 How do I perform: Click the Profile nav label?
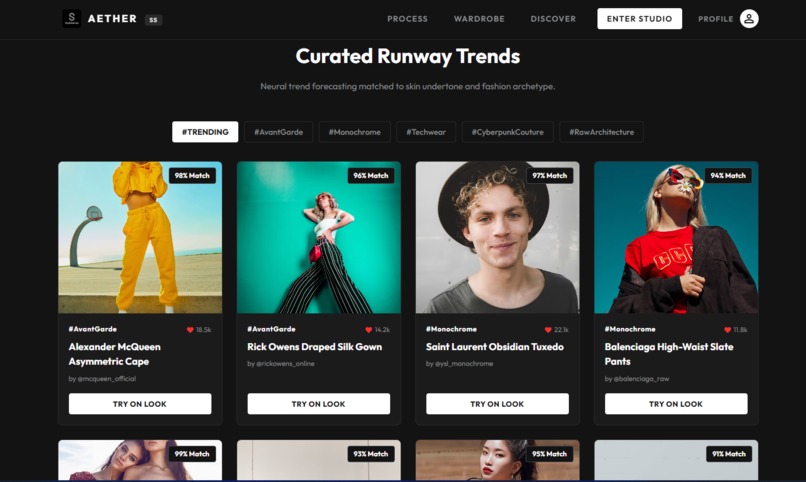coord(716,19)
